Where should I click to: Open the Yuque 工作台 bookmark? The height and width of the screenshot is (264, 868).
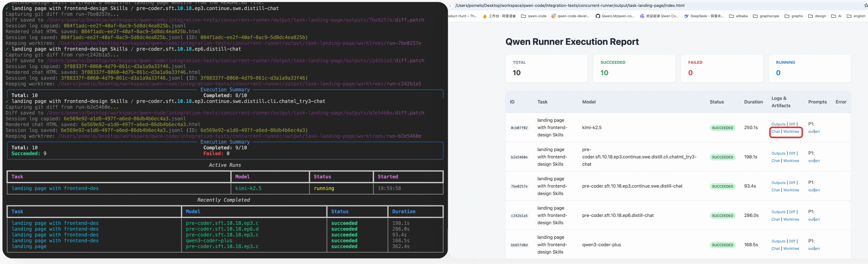[x=499, y=16]
